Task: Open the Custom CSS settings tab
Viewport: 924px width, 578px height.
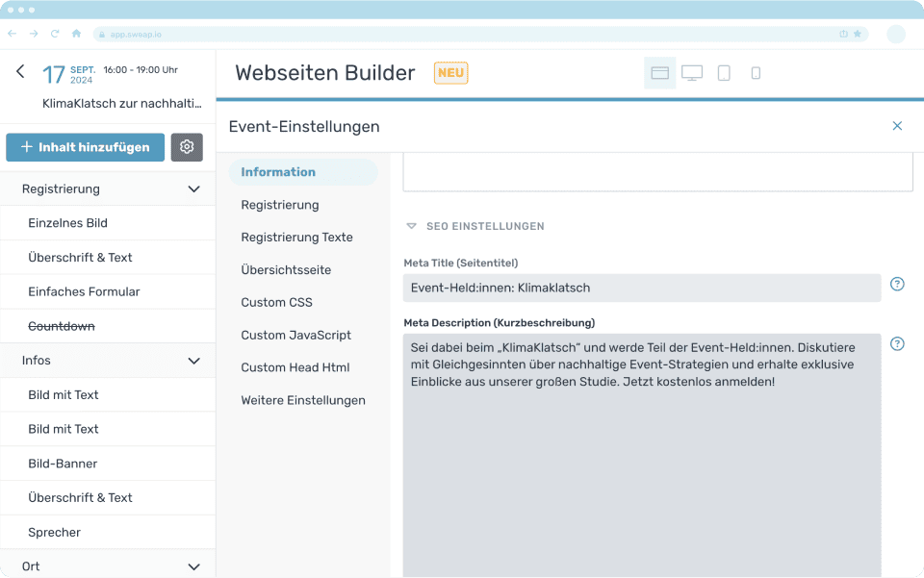Action: click(276, 302)
